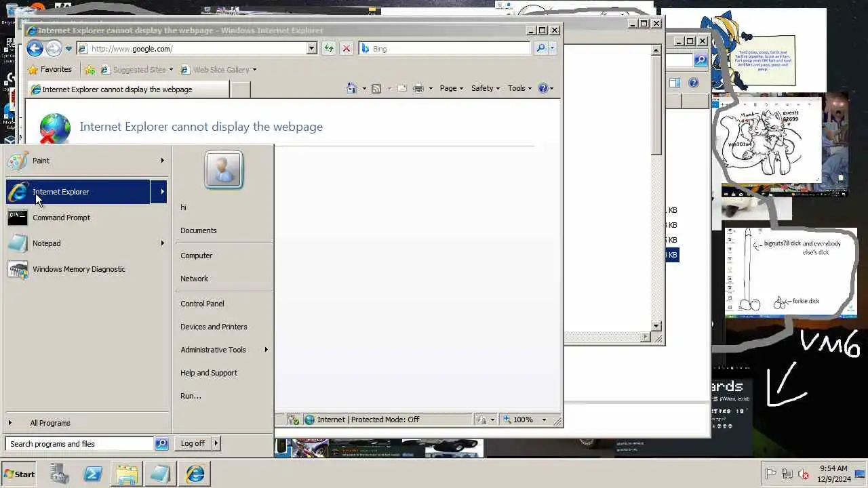Click the Action Center flag tray icon
The image size is (868, 488).
point(771,474)
